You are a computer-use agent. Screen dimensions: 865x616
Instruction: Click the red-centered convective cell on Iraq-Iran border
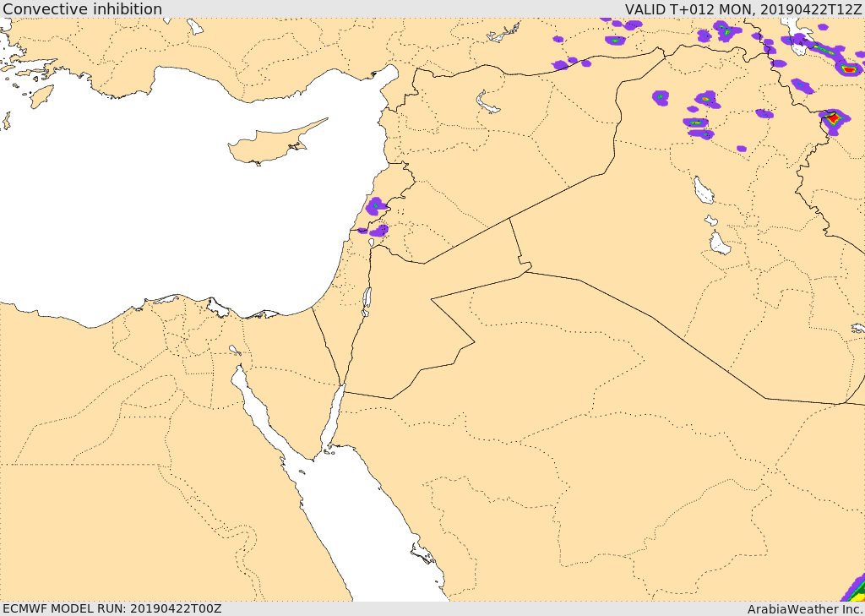(833, 120)
